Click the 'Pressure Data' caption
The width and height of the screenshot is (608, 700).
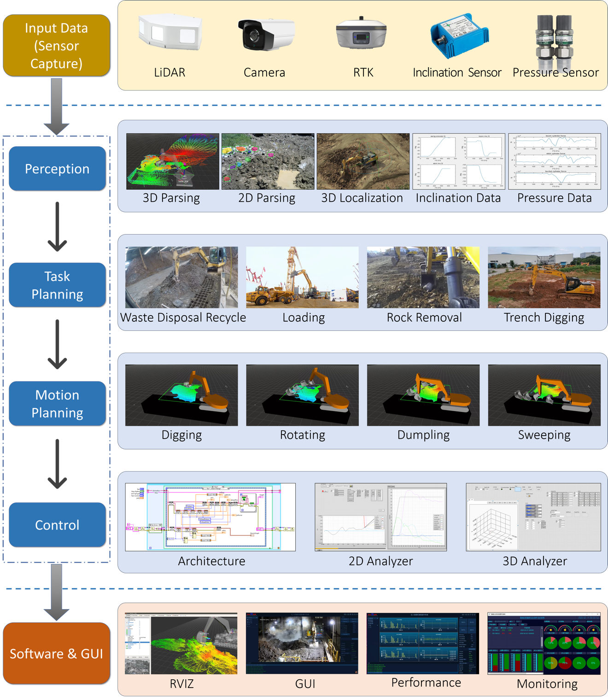point(555,198)
